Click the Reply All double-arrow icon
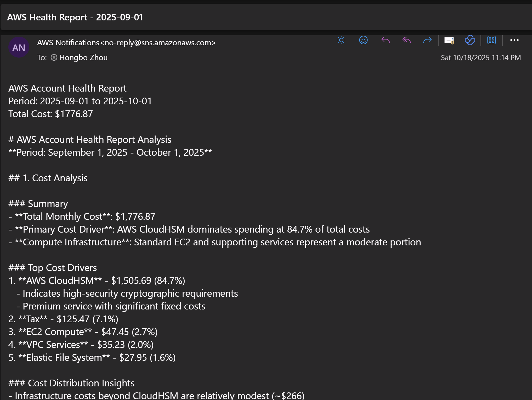532x400 pixels. 406,40
